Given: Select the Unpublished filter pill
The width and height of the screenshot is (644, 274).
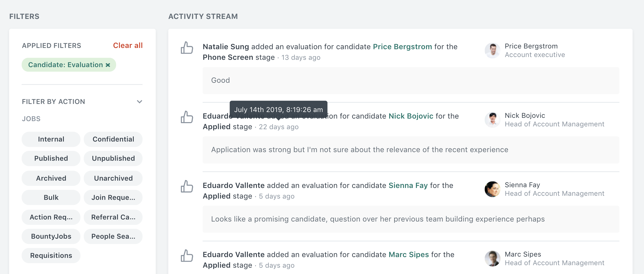Looking at the screenshot, I should (113, 158).
